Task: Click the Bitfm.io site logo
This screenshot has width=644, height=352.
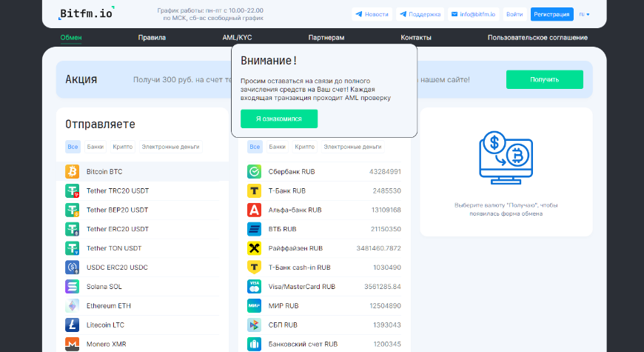Action: (87, 13)
